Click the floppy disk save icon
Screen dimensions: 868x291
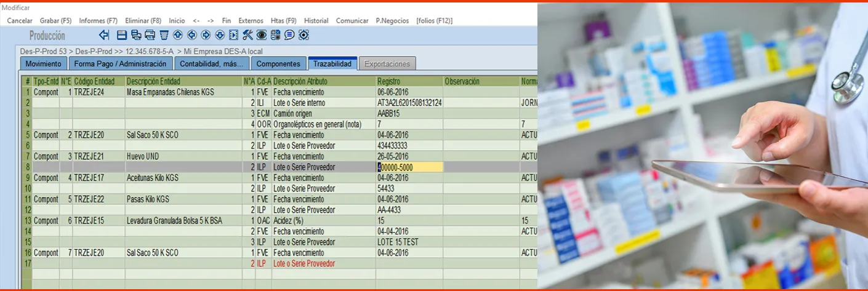[122, 35]
